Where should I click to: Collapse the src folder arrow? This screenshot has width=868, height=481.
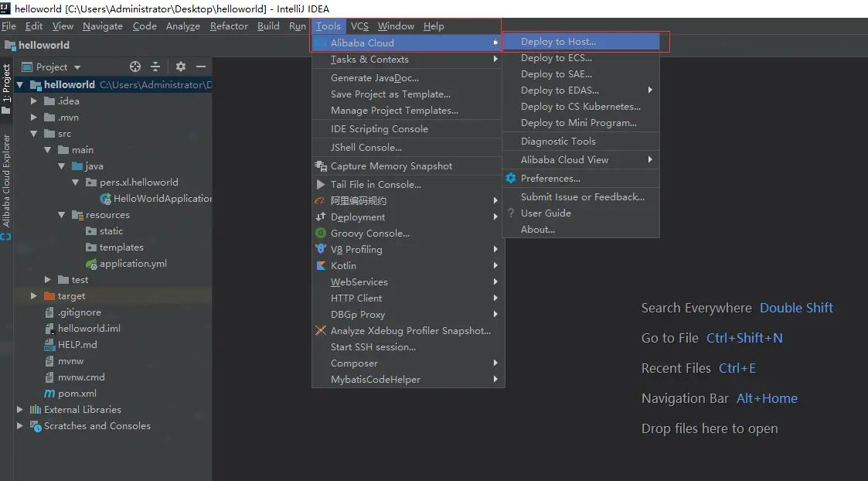(x=34, y=134)
